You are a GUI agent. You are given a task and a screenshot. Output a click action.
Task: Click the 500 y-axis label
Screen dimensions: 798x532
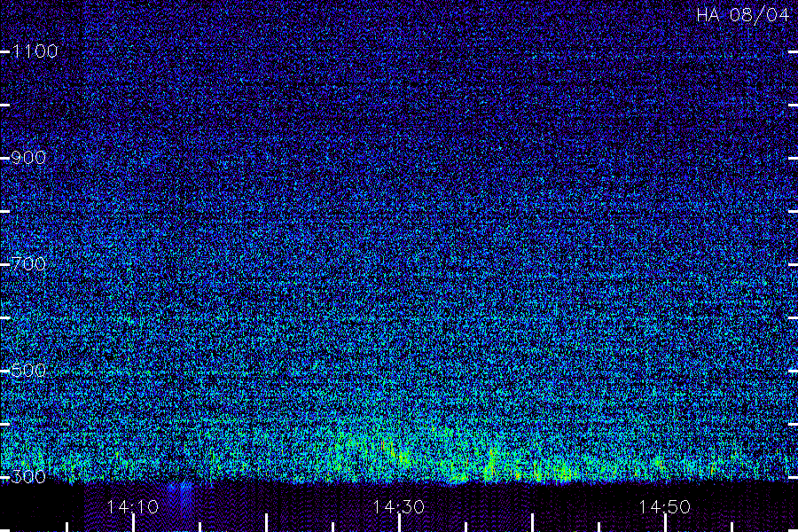pyautogui.click(x=28, y=371)
